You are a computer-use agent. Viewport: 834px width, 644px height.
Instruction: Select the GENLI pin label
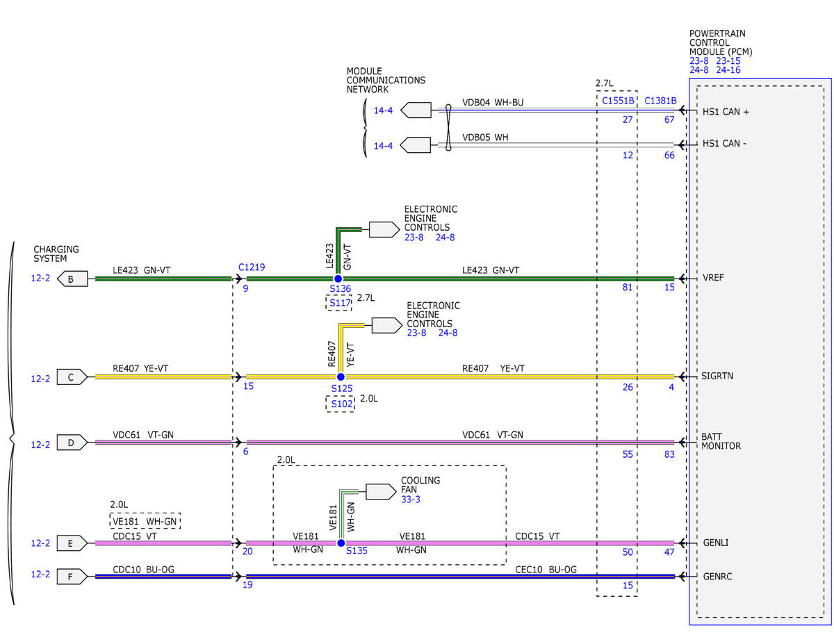point(716,543)
